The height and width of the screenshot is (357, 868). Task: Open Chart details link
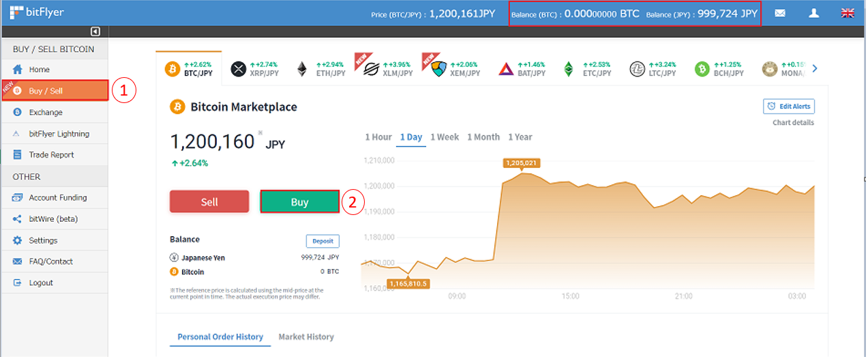(793, 123)
